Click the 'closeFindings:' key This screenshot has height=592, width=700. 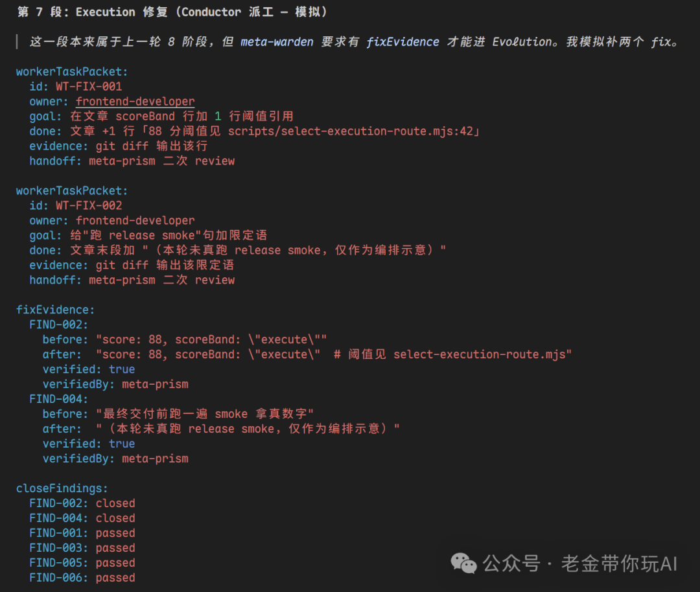click(62, 488)
